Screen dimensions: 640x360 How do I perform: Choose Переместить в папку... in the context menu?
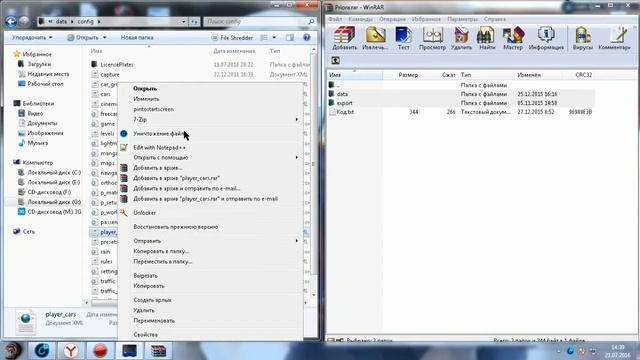pyautogui.click(x=210, y=261)
